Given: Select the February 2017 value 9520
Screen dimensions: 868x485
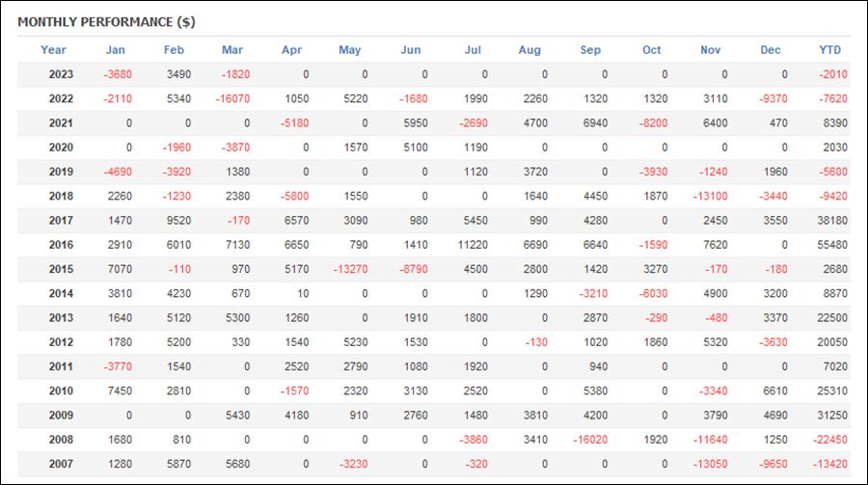Looking at the screenshot, I should click(x=178, y=221).
